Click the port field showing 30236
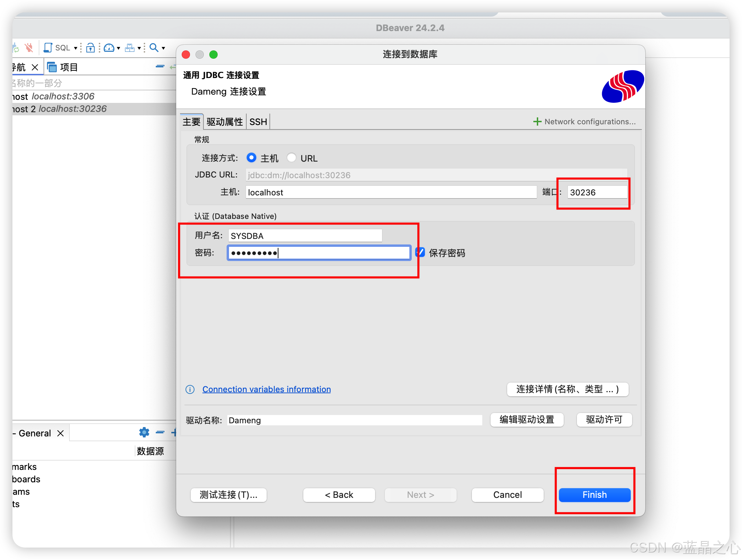The image size is (742, 560). 597,192
